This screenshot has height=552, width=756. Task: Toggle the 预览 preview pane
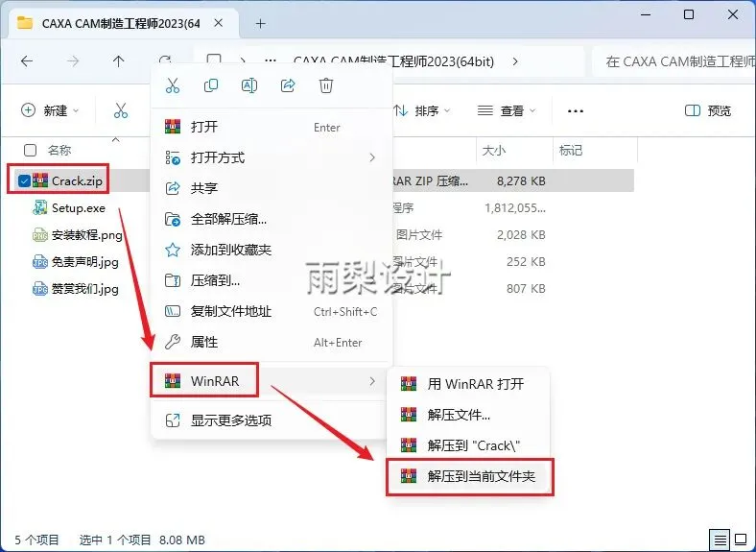click(x=708, y=111)
